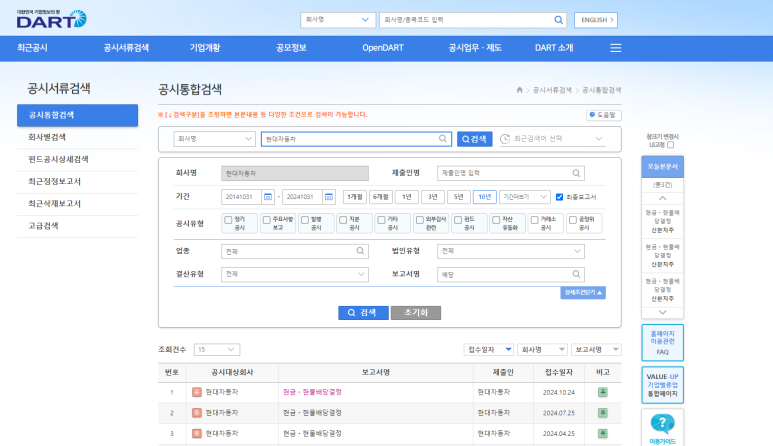The width and height of the screenshot is (773, 446).
Task: Expand the 최근검색어 선택 dropdown
Action: click(x=552, y=139)
